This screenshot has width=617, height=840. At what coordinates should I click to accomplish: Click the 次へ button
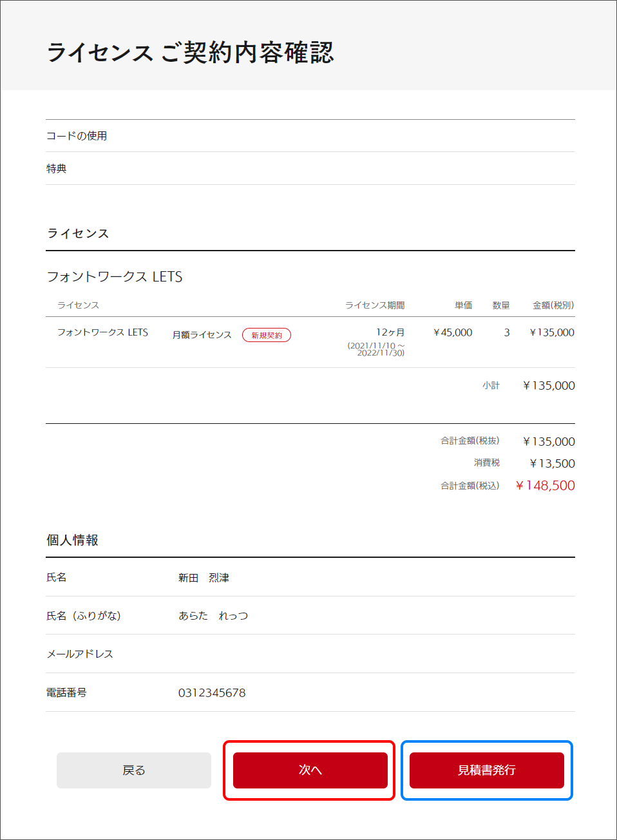pyautogui.click(x=310, y=770)
